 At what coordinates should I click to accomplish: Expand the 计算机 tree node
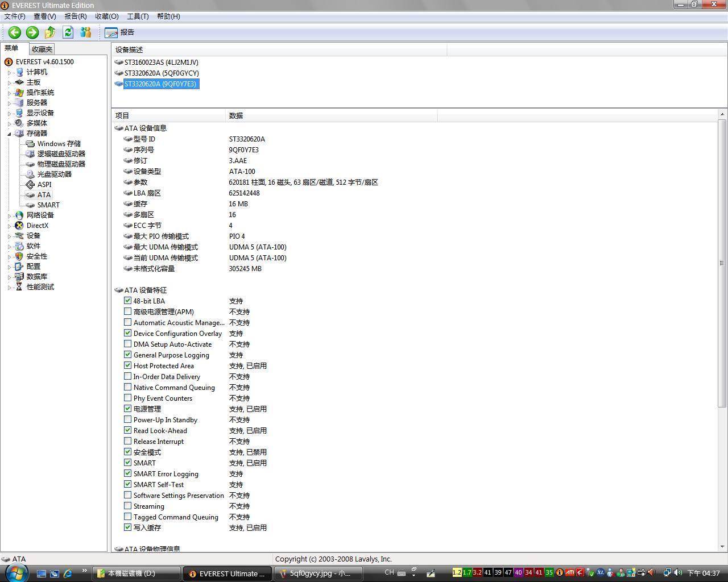(10, 73)
